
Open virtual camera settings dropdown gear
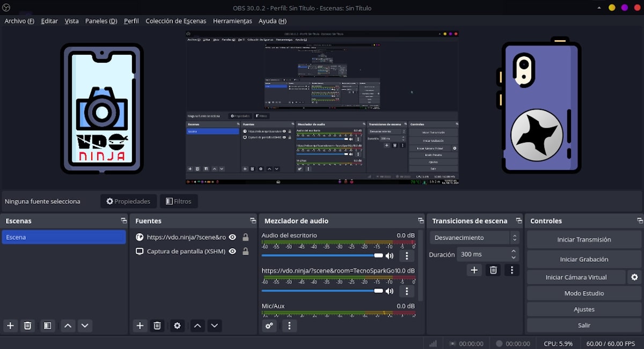[635, 277]
